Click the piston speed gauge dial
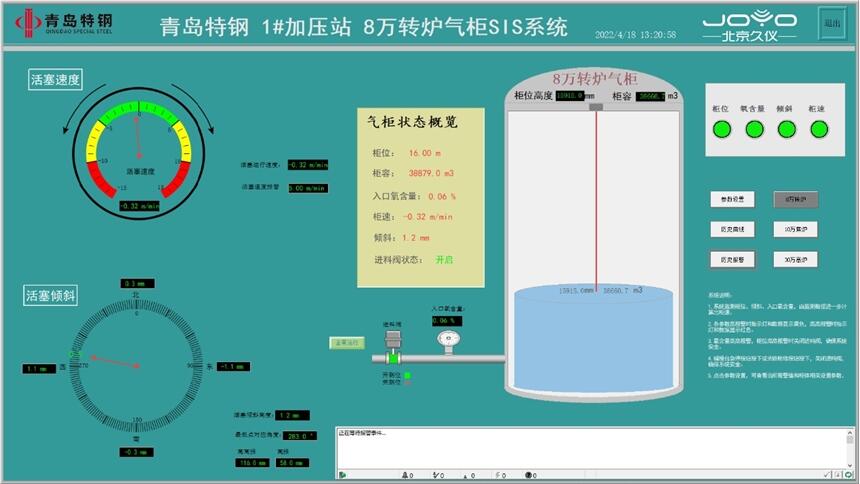The width and height of the screenshot is (860, 484). click(138, 148)
